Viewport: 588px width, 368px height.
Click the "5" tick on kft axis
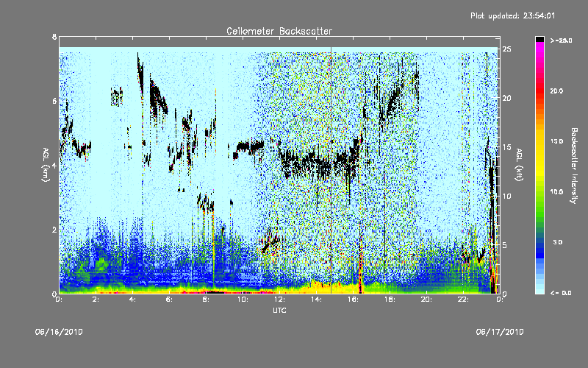tap(506, 245)
